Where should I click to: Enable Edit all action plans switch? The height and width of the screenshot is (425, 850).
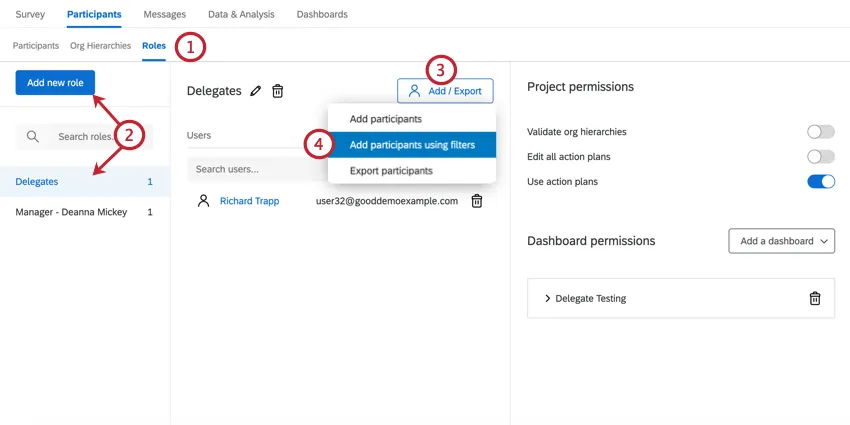click(x=820, y=157)
